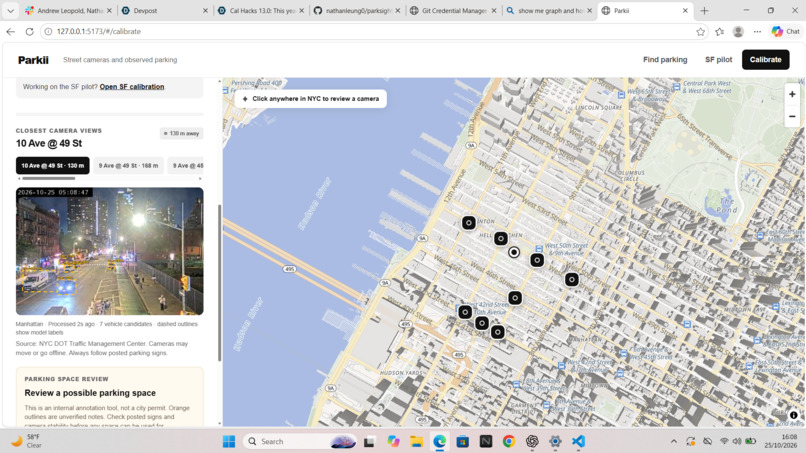Click the camera feed image
Image resolution: width=806 pixels, height=453 pixels.
tap(109, 251)
